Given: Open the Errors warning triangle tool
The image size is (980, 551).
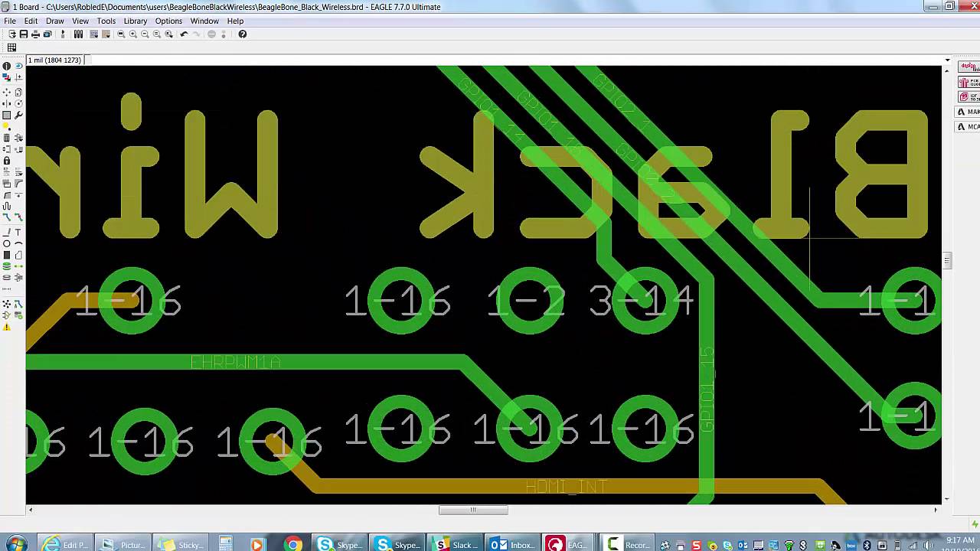Looking at the screenshot, I should tap(7, 327).
